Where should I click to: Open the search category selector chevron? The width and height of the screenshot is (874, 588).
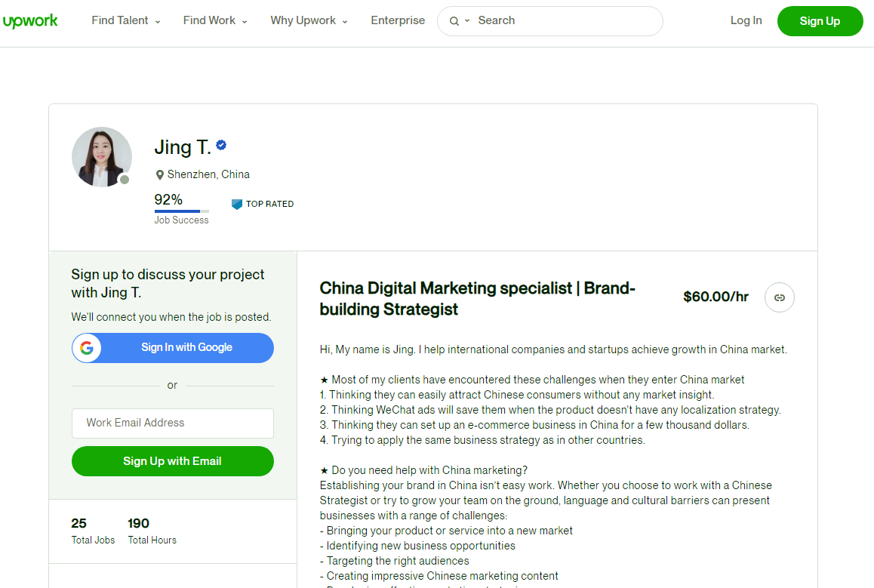point(466,21)
